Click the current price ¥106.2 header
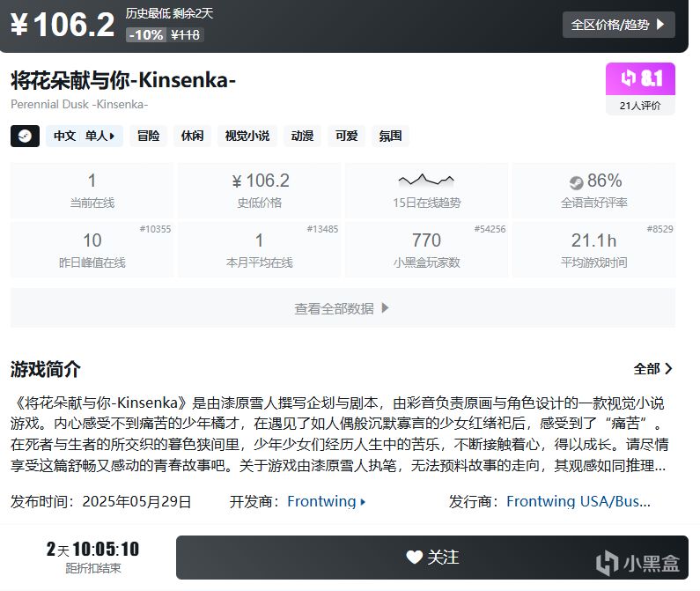Screen dimensions: 700x591 (x=63, y=25)
